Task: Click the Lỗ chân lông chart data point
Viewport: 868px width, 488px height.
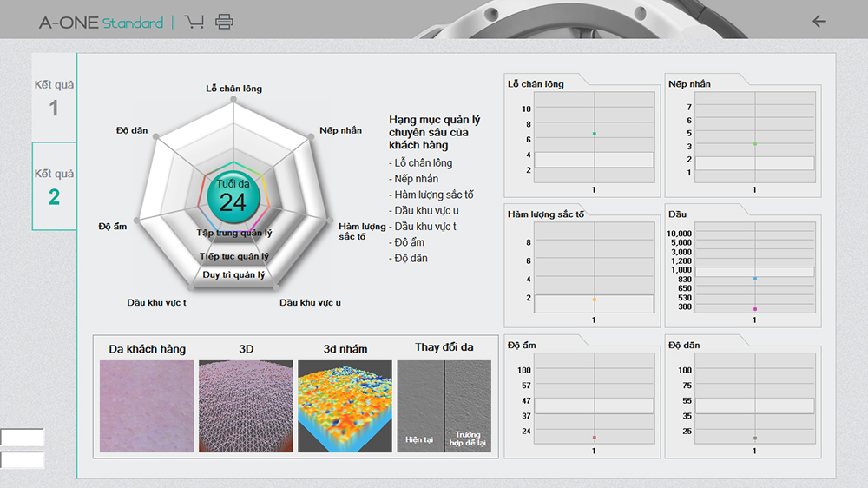Action: (594, 134)
